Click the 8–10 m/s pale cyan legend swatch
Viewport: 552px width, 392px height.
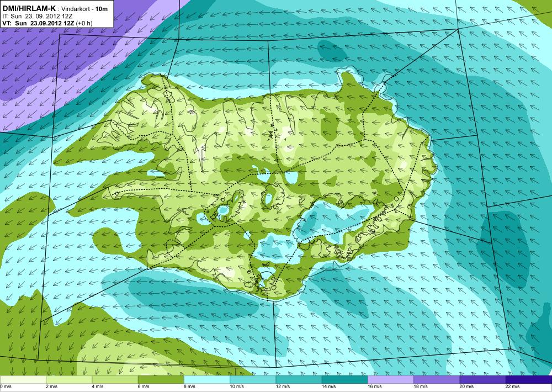207,380
